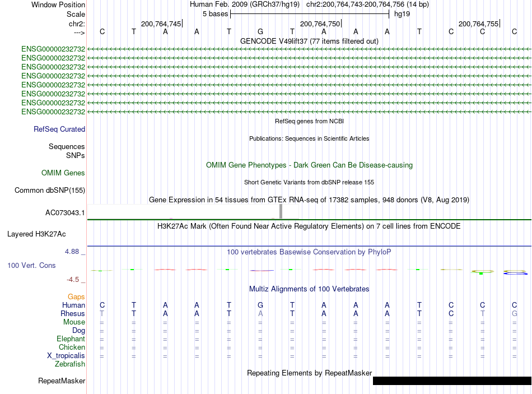Click the tall gray bar in GTEx chart
Image resolution: width=532 pixels, height=394 pixels.
pyautogui.click(x=281, y=211)
